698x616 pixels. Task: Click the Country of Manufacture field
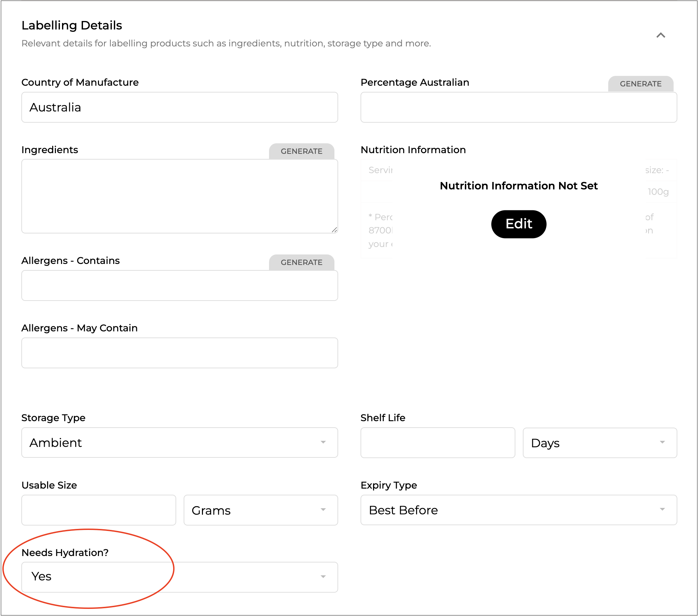pyautogui.click(x=179, y=107)
